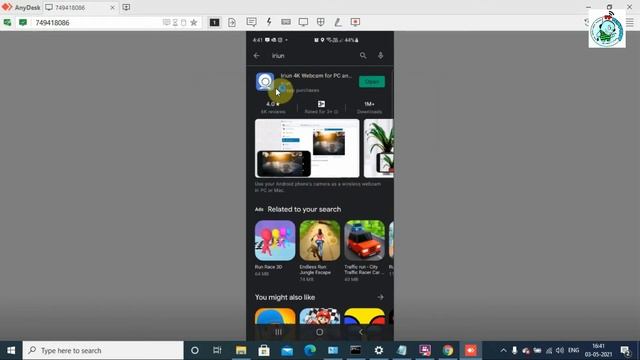640x360 pixels.
Task: Tap the 4.0 star rating
Action: point(273,104)
